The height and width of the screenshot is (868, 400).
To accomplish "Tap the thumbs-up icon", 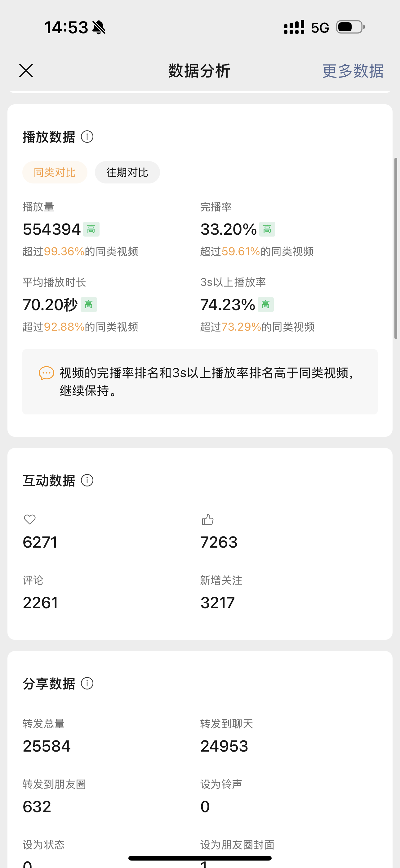I will click(x=207, y=519).
